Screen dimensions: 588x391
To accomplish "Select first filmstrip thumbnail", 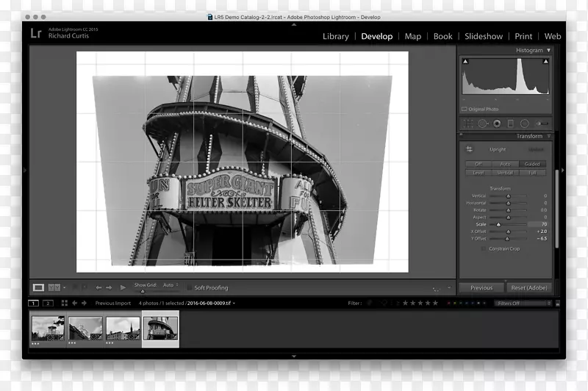I will click(x=48, y=329).
